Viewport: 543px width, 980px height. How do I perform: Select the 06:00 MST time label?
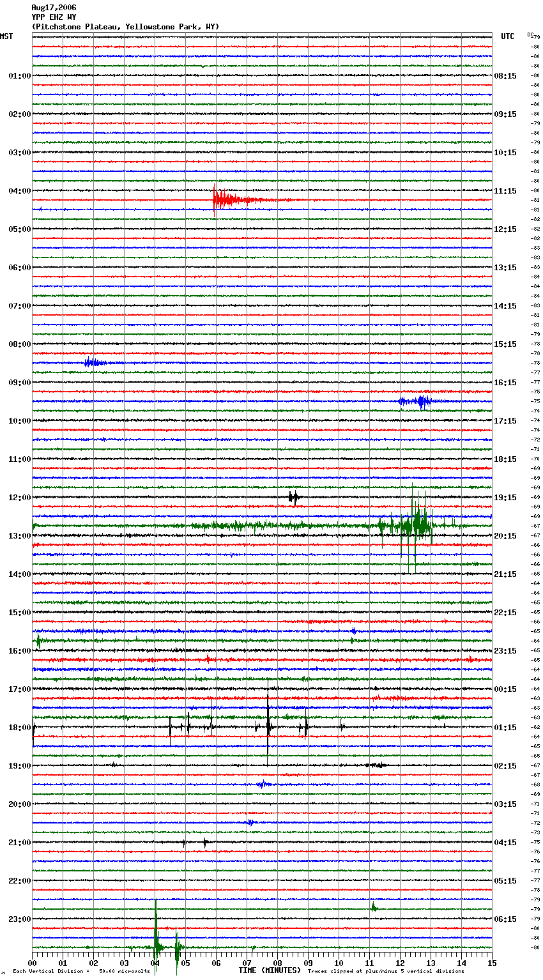pos(20,268)
